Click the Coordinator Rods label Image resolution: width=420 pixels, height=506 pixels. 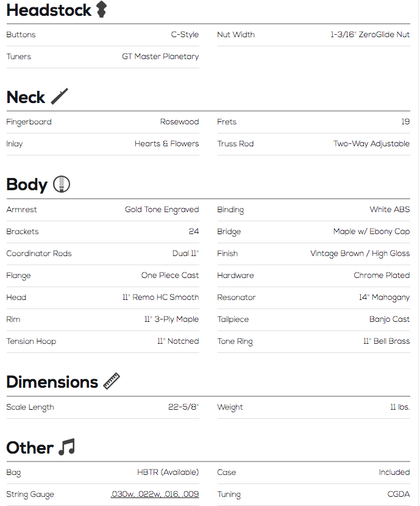(x=39, y=254)
